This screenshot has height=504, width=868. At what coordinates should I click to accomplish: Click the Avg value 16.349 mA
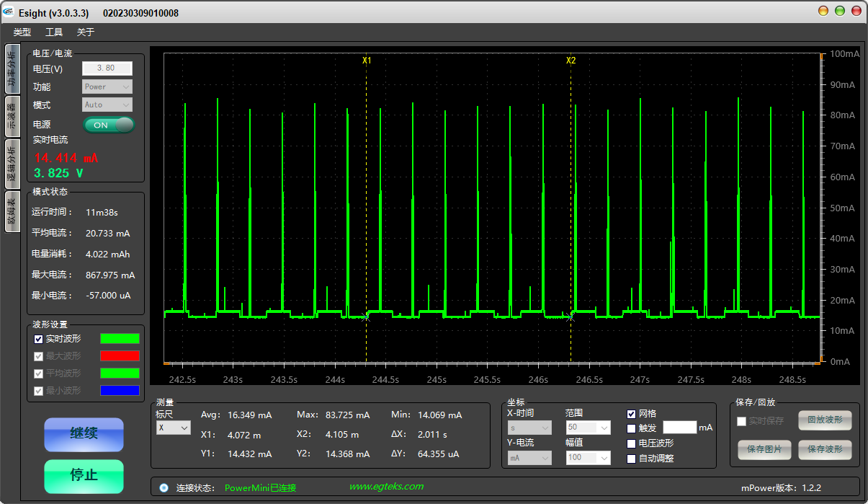pos(249,415)
